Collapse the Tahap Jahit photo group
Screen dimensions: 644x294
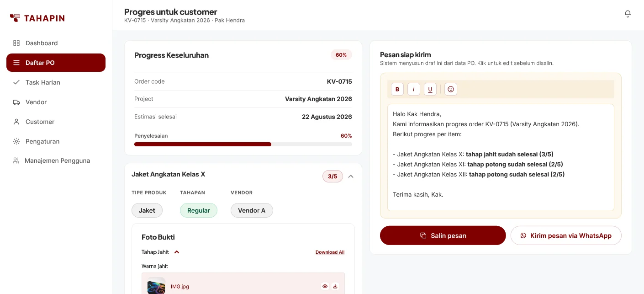[x=177, y=252]
